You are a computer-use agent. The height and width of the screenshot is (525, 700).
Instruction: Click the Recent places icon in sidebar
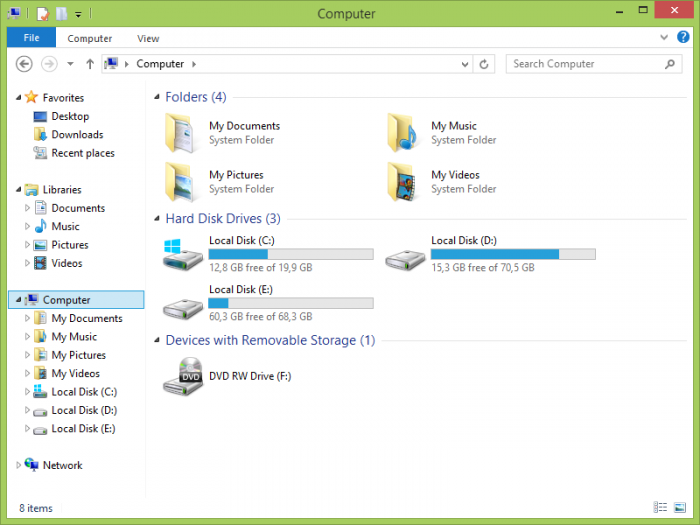40,153
